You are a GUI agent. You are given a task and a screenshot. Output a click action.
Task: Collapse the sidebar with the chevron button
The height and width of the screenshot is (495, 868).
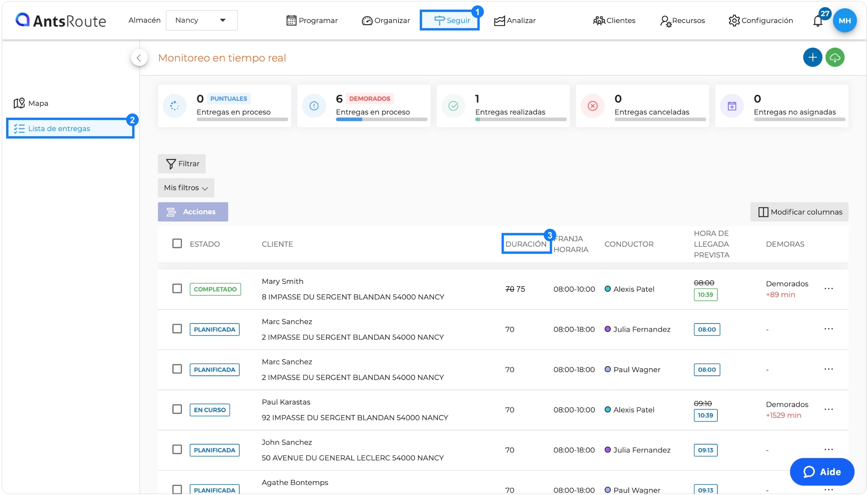[139, 58]
